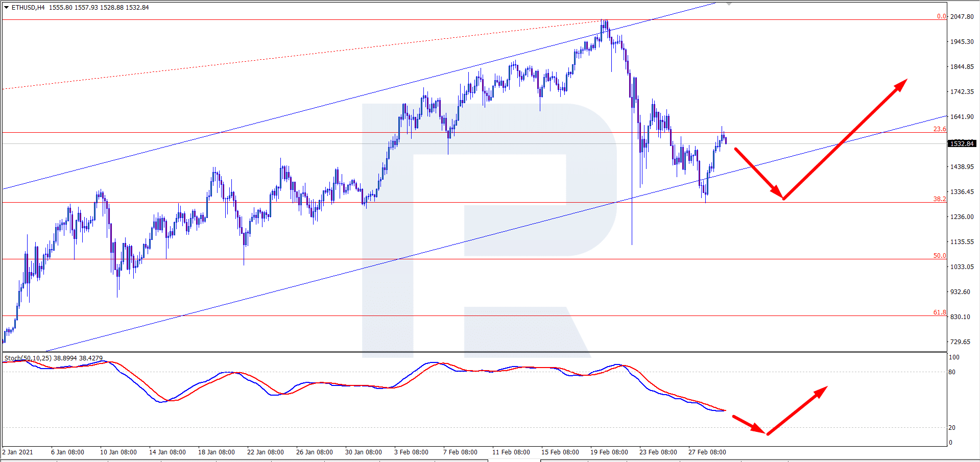
Task: Click the chart shift marker triangle at top
Action: pyautogui.click(x=729, y=4)
